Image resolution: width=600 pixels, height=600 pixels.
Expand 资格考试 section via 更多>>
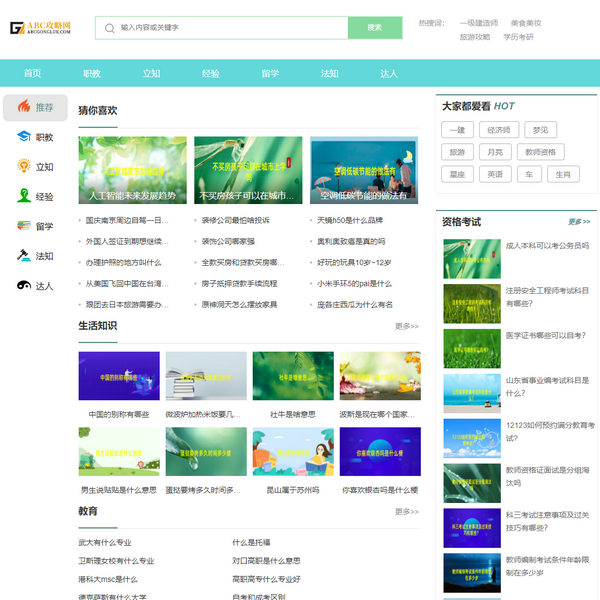tap(579, 222)
